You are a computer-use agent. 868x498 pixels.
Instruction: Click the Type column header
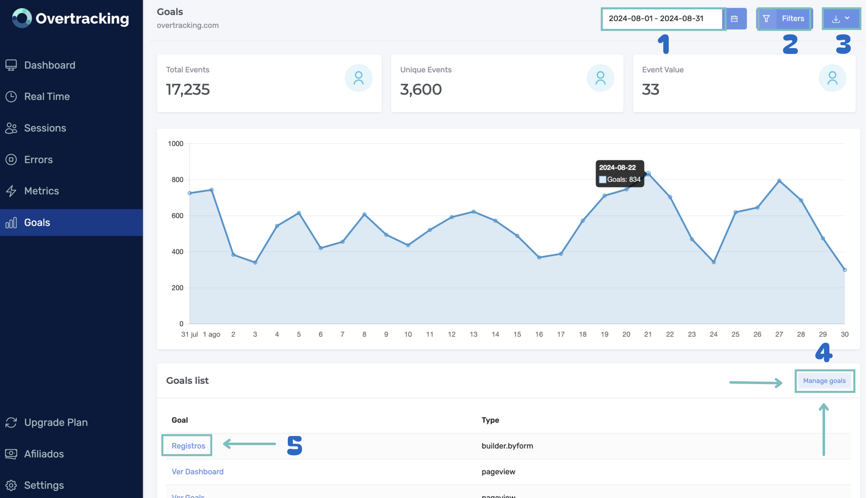[491, 420]
